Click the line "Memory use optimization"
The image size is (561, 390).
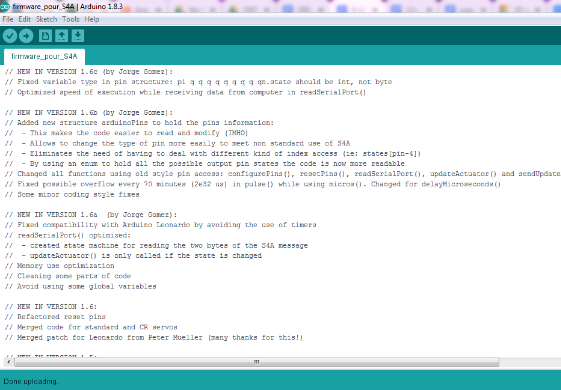click(x=59, y=266)
